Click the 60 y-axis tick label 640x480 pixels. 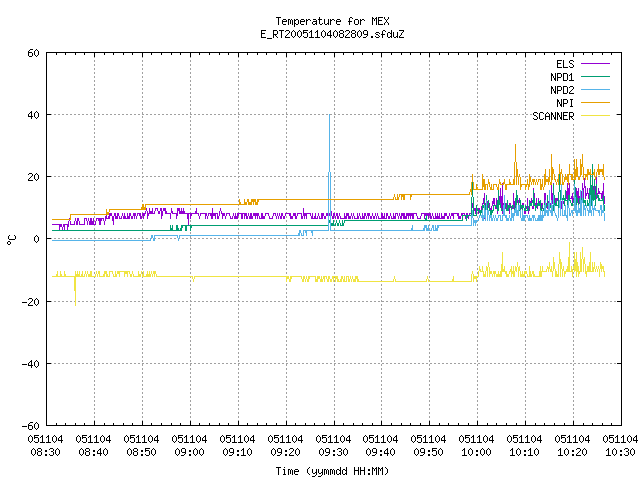tap(33, 53)
